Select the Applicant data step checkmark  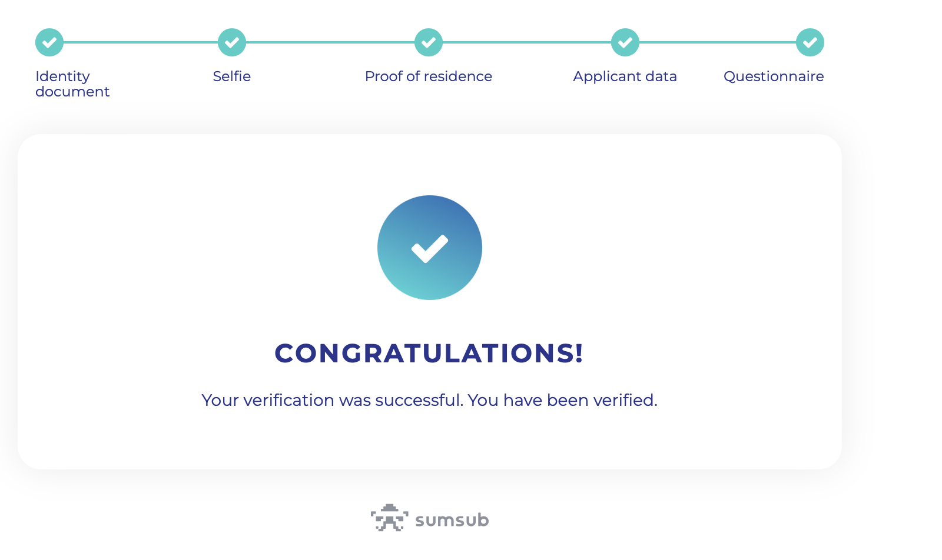[625, 42]
